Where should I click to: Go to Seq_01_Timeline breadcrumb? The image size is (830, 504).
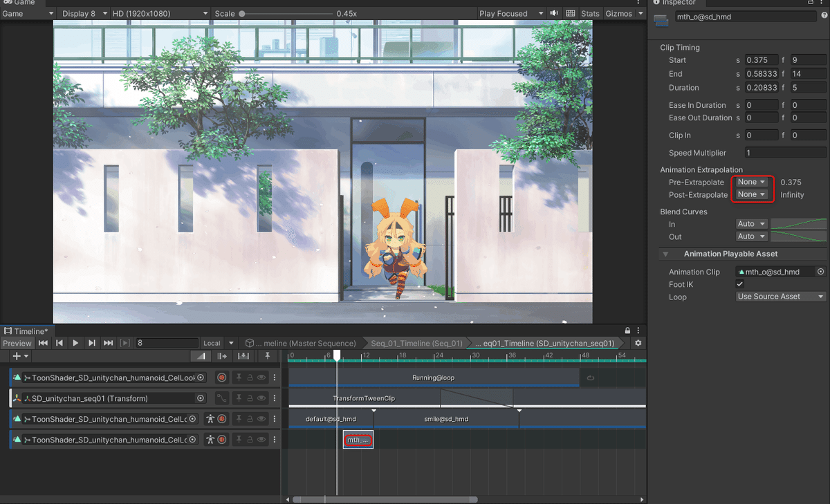click(x=416, y=343)
